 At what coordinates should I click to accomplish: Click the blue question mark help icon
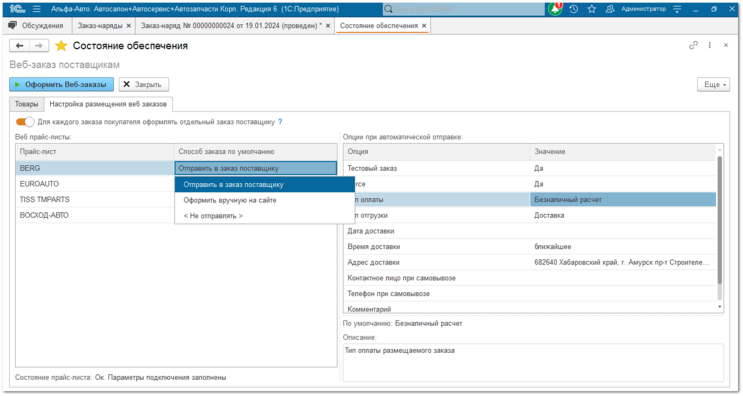coord(280,122)
